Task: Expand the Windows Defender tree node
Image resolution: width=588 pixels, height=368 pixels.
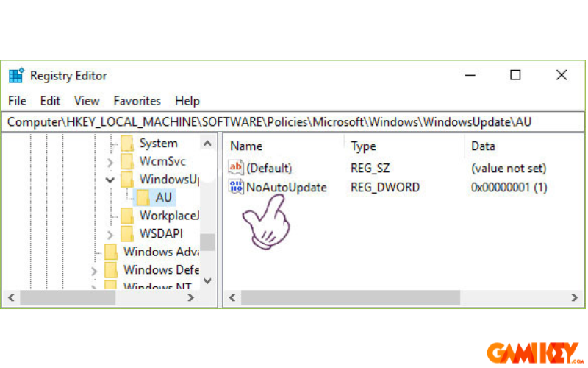Action: point(94,271)
